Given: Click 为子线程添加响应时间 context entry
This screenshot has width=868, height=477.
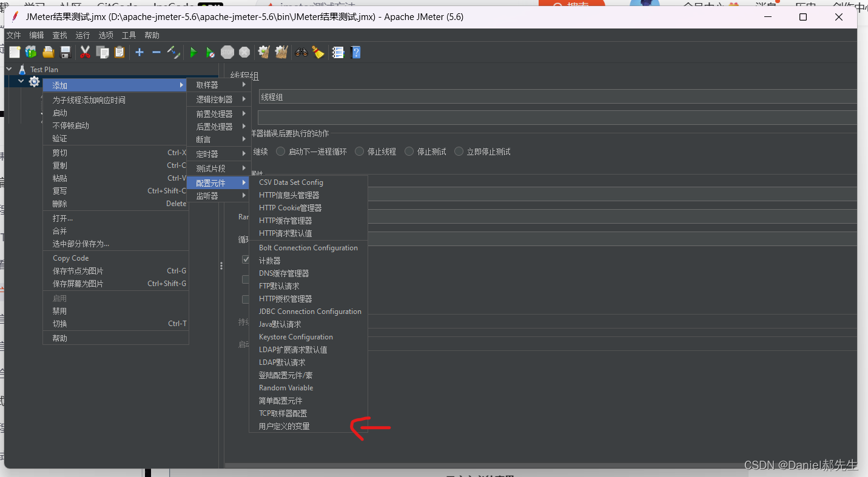Looking at the screenshot, I should coord(115,100).
